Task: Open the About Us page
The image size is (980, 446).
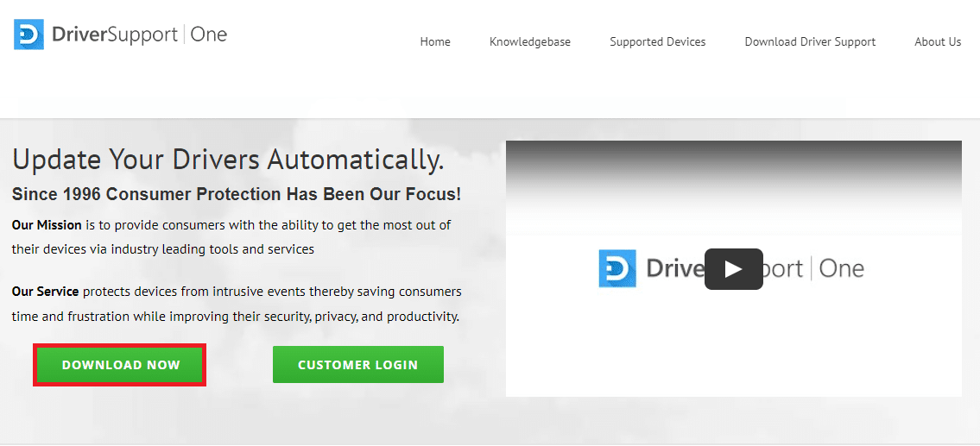Action: [x=938, y=41]
